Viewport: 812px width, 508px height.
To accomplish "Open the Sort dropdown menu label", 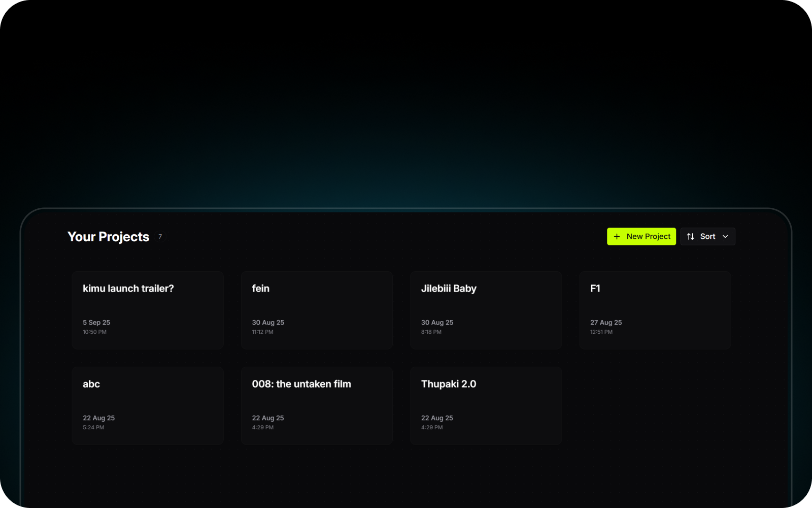I will (707, 237).
